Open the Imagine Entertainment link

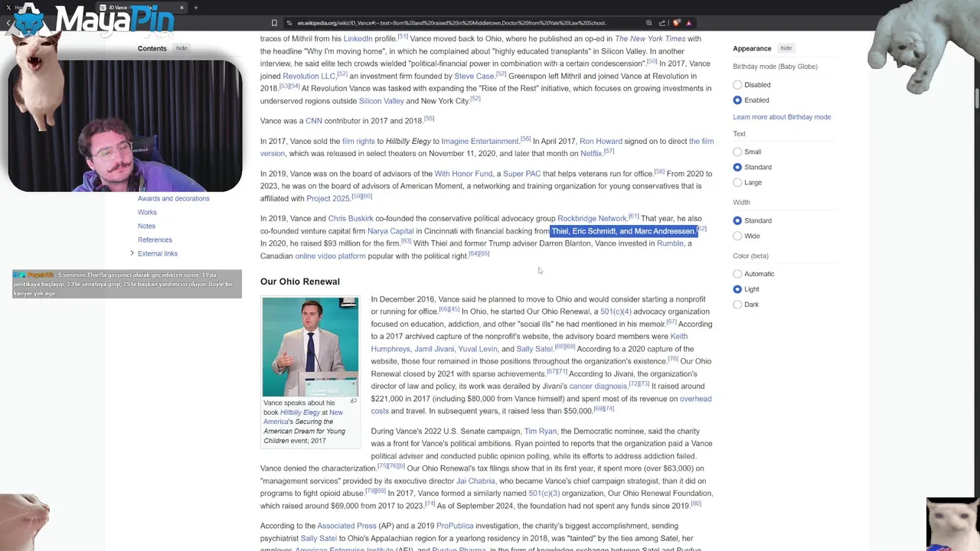pos(480,142)
